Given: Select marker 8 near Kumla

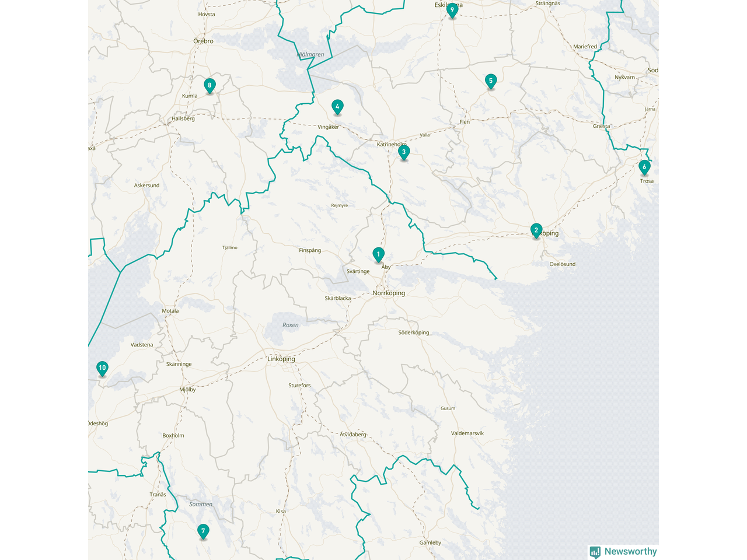Looking at the screenshot, I should 210,86.
